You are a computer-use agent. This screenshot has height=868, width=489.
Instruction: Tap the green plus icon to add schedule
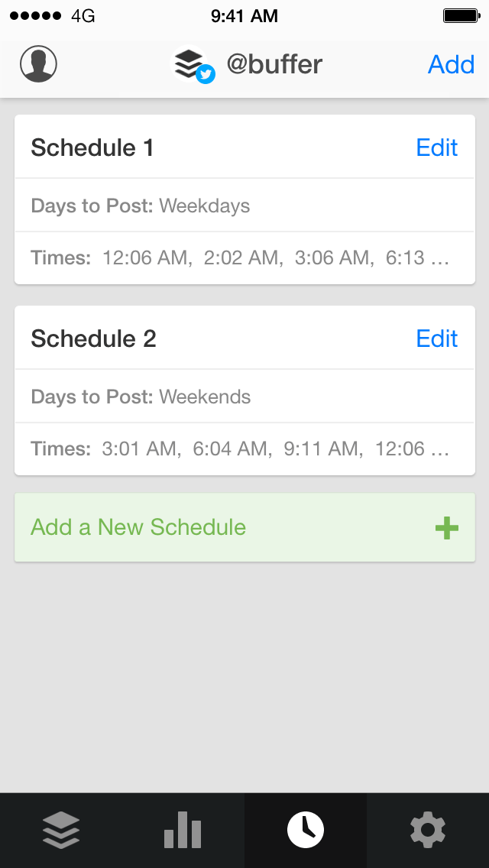click(447, 527)
